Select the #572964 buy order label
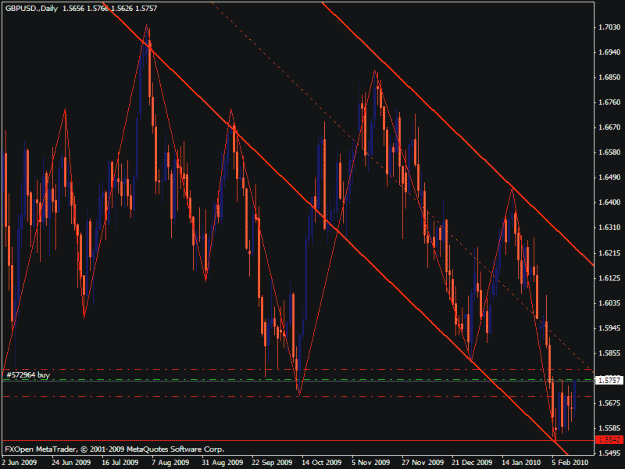The width and height of the screenshot is (625, 469). [x=28, y=375]
